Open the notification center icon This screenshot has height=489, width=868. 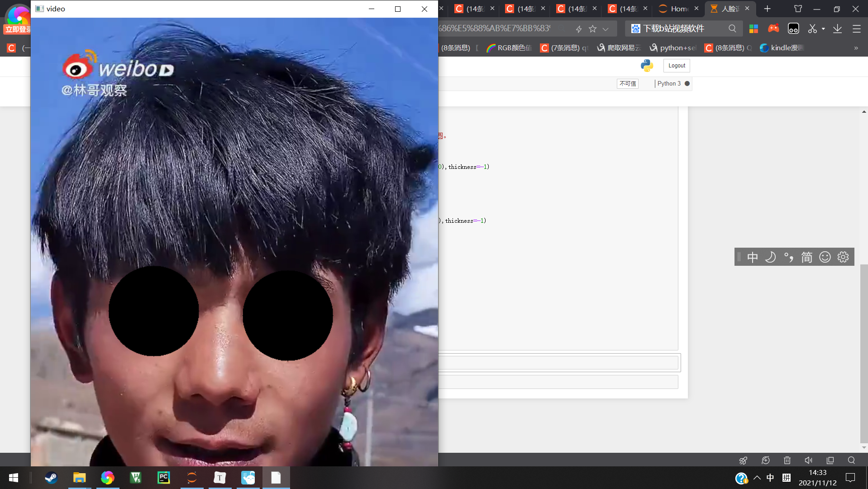coord(850,478)
